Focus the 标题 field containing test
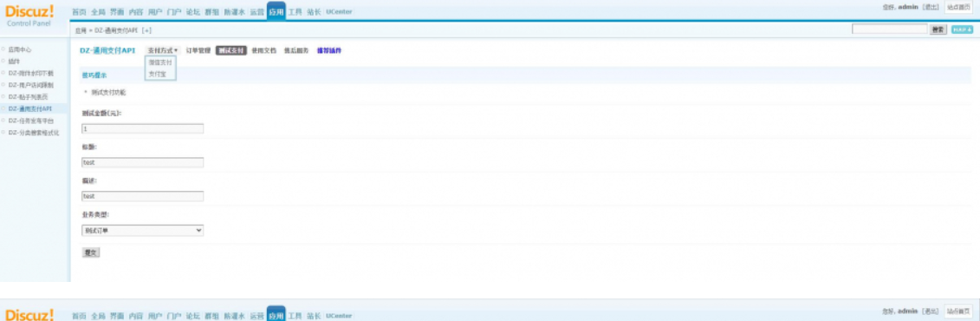The image size is (980, 321). 142,163
